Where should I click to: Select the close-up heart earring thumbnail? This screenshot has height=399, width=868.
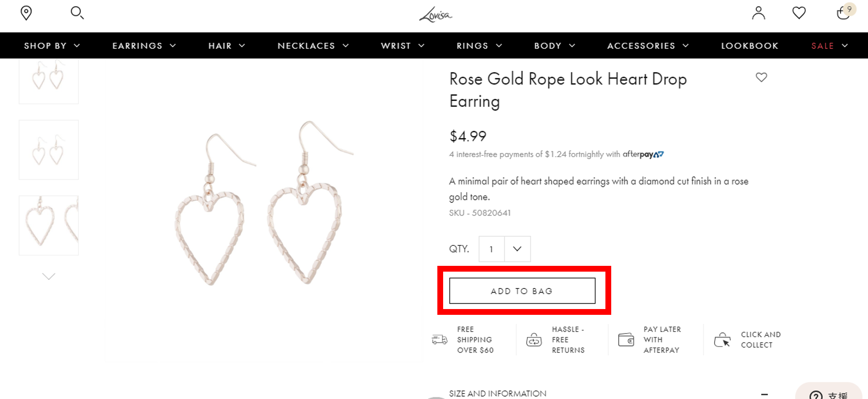coord(49,225)
